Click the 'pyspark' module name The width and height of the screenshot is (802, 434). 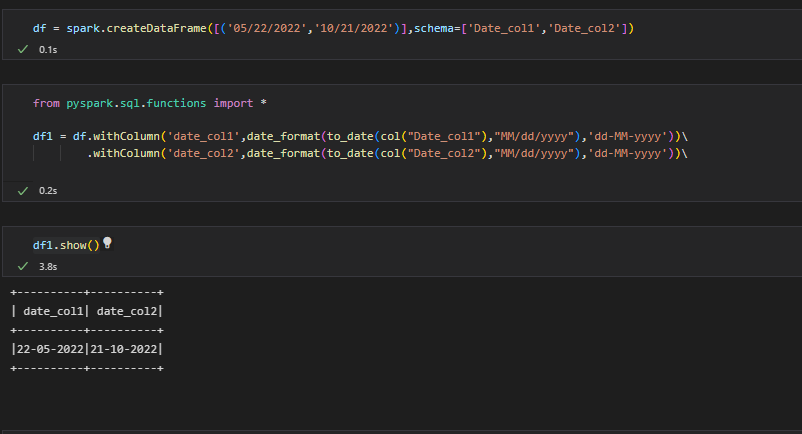[90, 103]
